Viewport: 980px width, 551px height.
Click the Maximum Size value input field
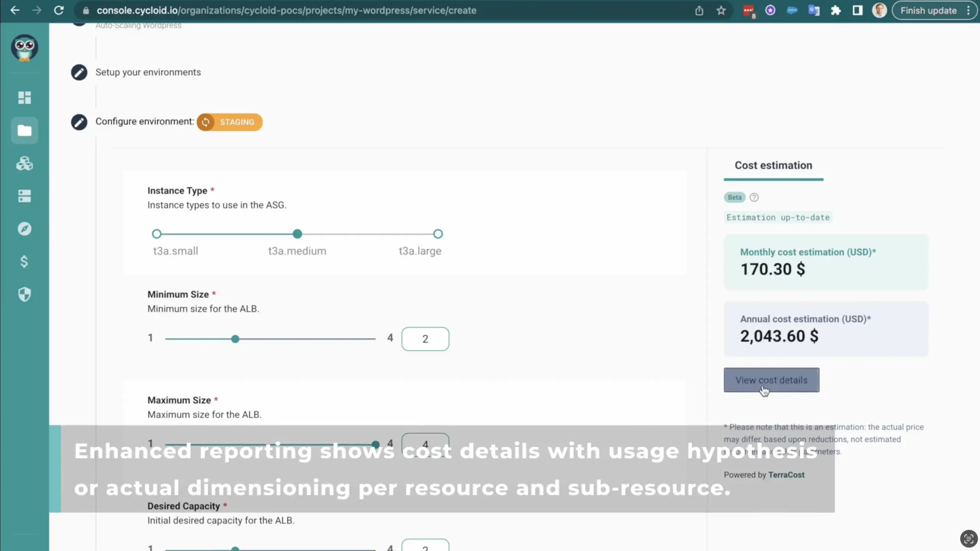[x=425, y=445]
